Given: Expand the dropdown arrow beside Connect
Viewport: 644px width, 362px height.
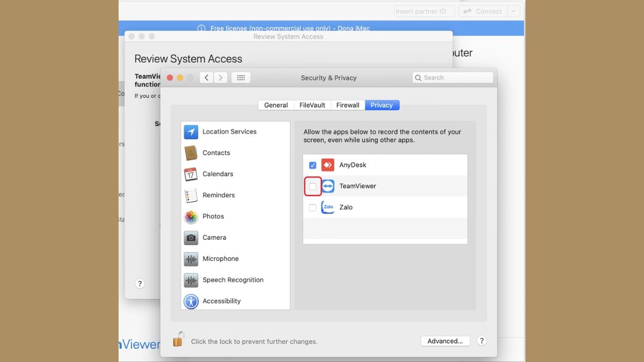Looking at the screenshot, I should 514,11.
